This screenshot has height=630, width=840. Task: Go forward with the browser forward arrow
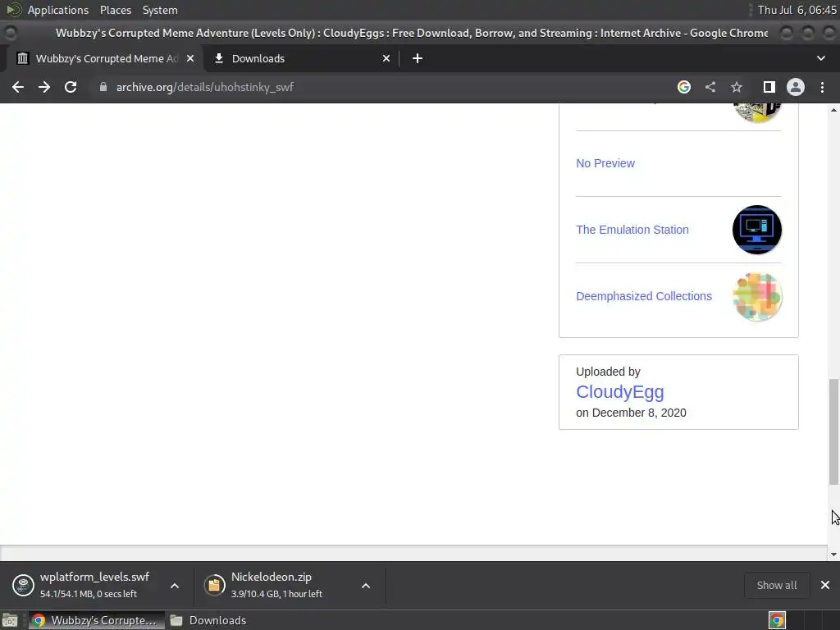click(44, 87)
